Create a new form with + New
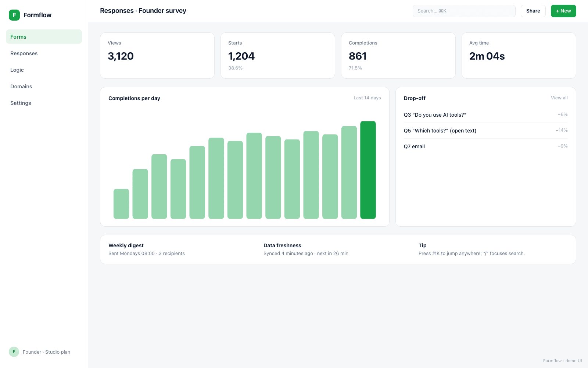 pos(563,11)
